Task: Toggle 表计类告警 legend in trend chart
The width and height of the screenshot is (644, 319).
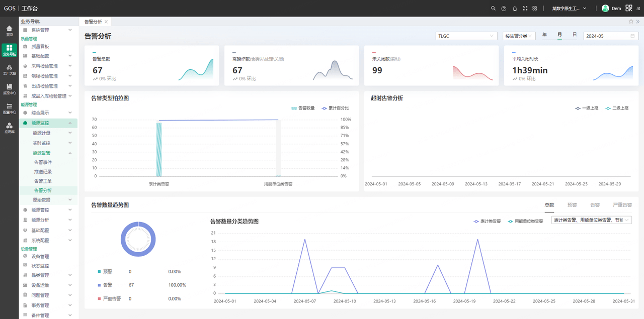Action: click(487, 221)
